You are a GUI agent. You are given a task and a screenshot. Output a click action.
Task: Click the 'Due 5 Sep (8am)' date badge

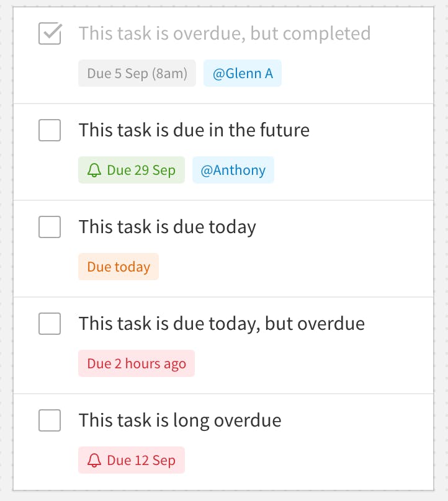[137, 74]
